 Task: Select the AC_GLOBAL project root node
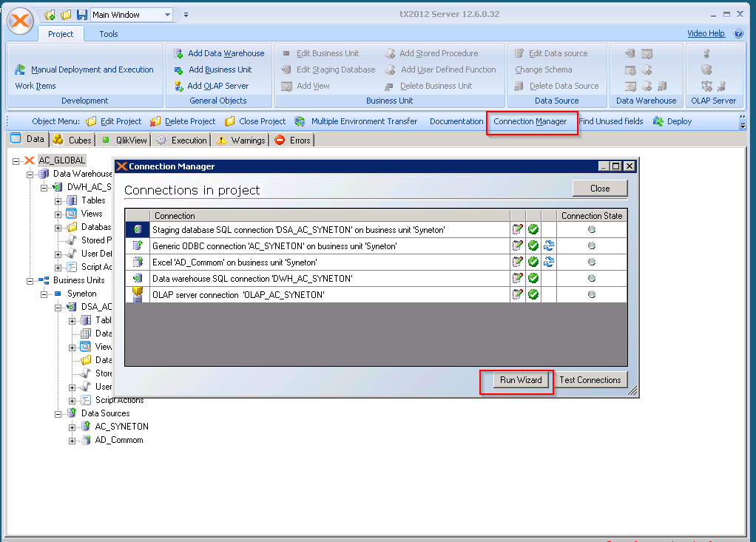coord(62,160)
